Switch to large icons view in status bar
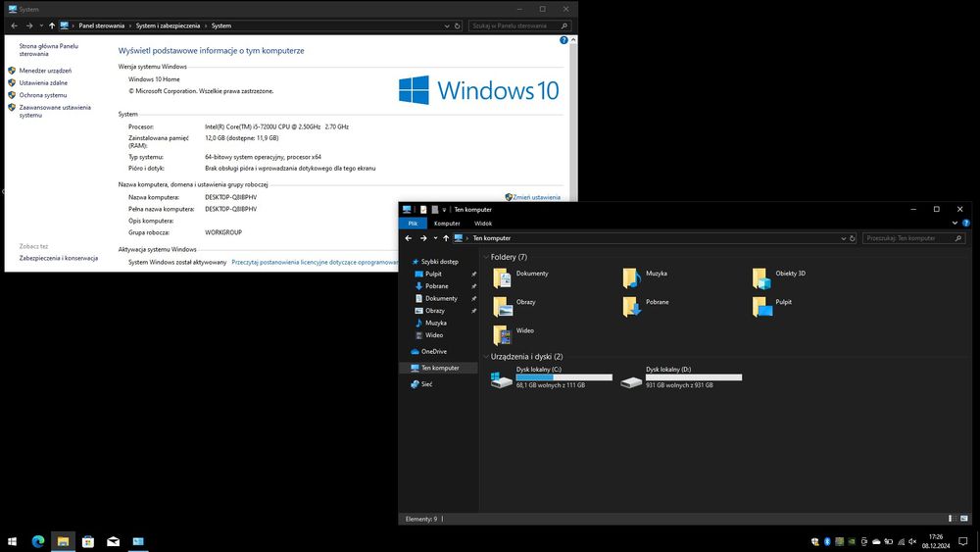This screenshot has height=552, width=980. tap(963, 518)
